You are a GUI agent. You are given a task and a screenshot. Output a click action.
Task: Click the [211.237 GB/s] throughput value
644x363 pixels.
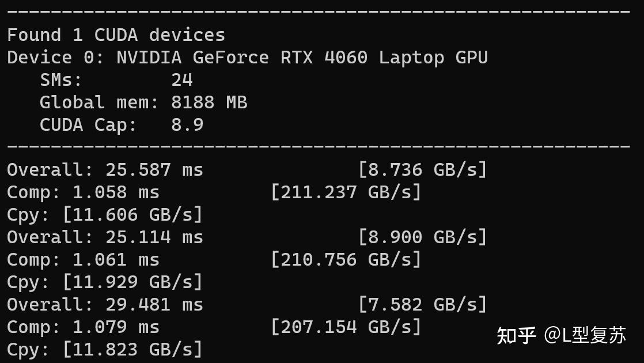coord(346,192)
